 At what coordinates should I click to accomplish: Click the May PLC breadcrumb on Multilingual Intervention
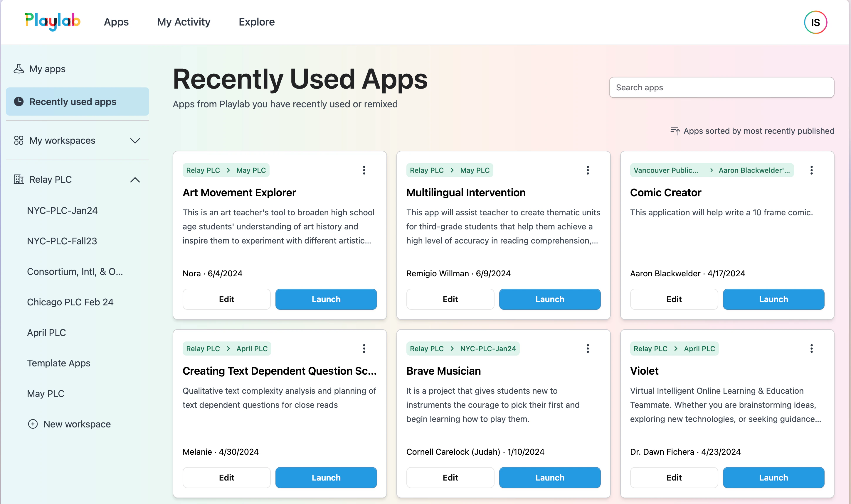tap(475, 170)
